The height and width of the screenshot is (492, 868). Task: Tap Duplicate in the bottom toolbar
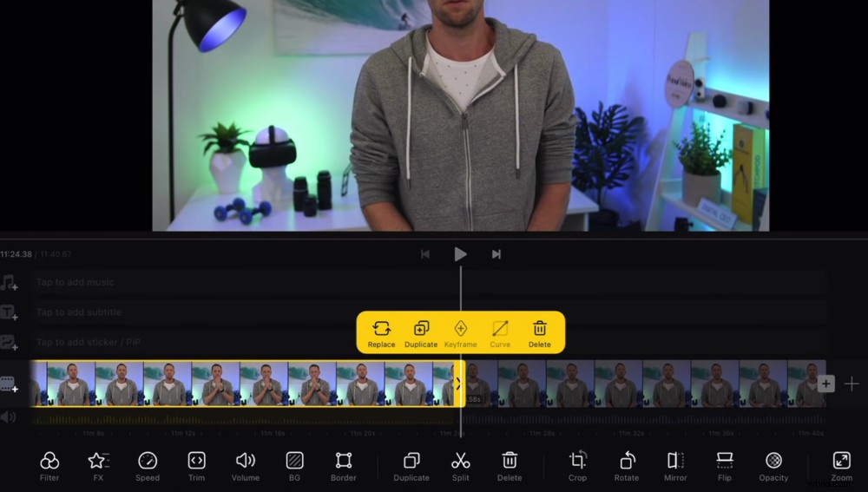[411, 466]
